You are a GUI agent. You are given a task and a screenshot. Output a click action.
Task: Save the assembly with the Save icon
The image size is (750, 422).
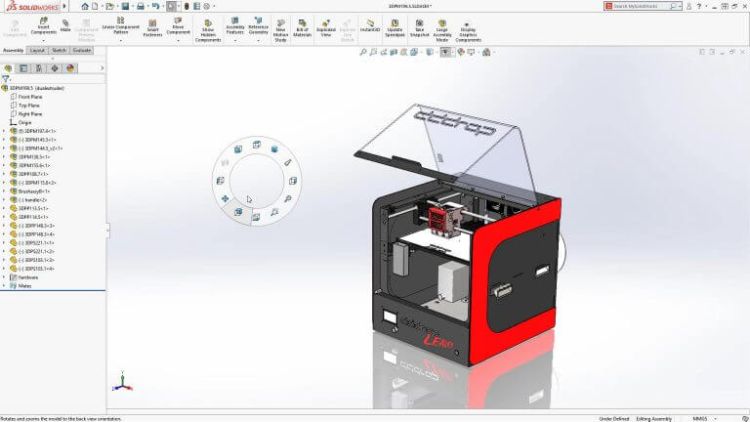click(x=125, y=6)
